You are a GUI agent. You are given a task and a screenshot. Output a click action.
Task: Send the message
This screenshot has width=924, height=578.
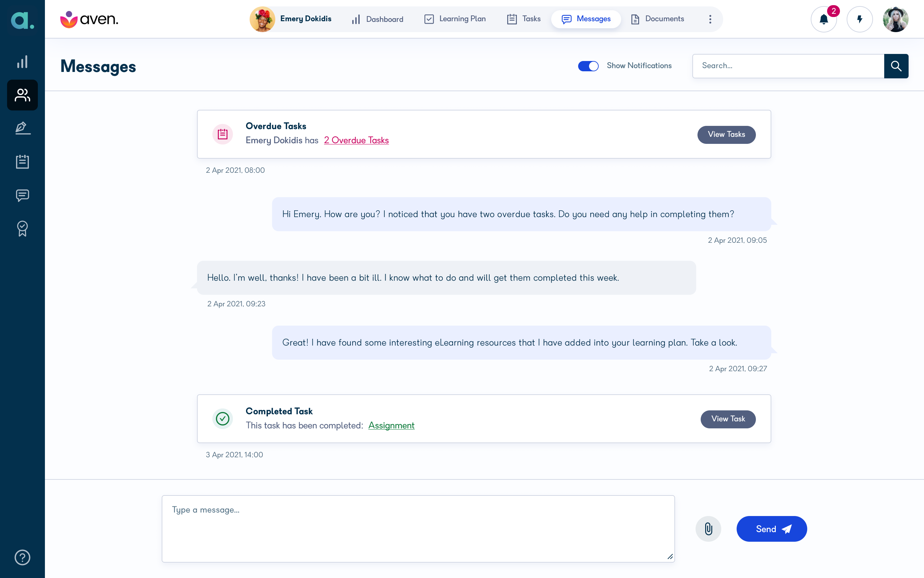coord(771,529)
